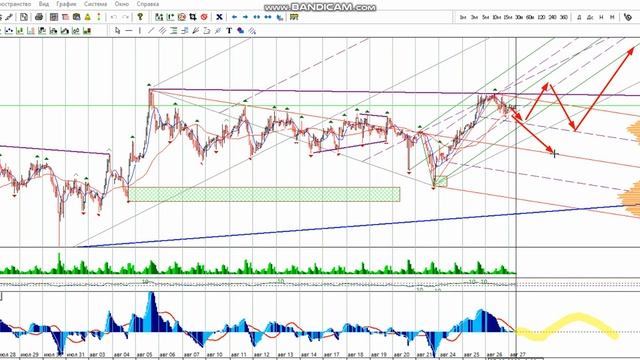Click the tag icon at toolbar's right end

[x=628, y=17]
